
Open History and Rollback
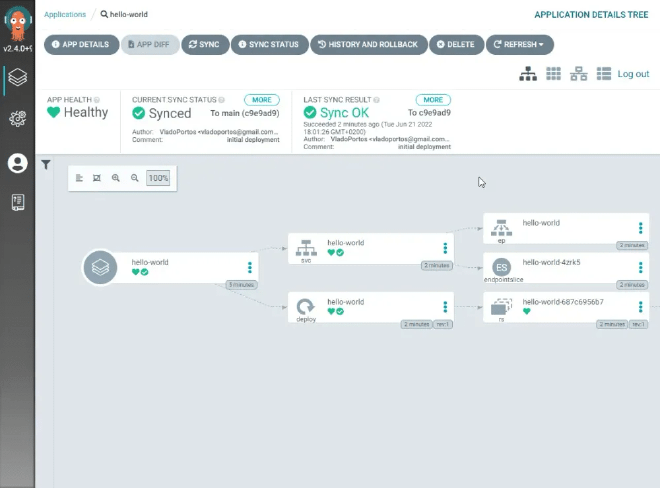[x=369, y=45]
